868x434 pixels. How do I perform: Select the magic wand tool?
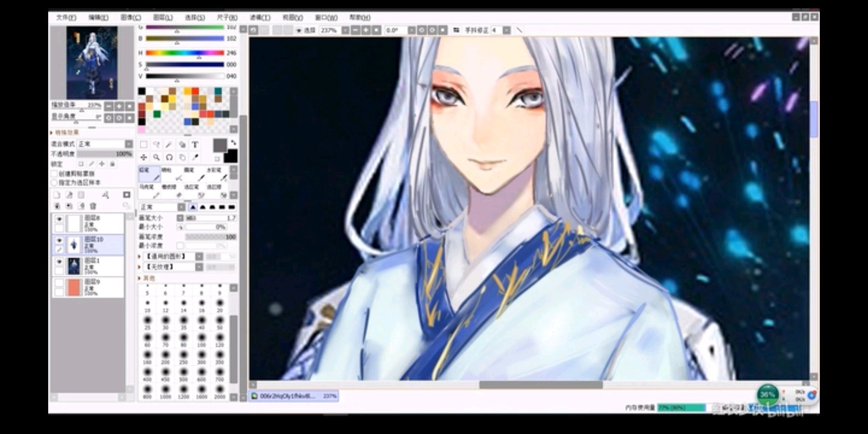tap(169, 145)
